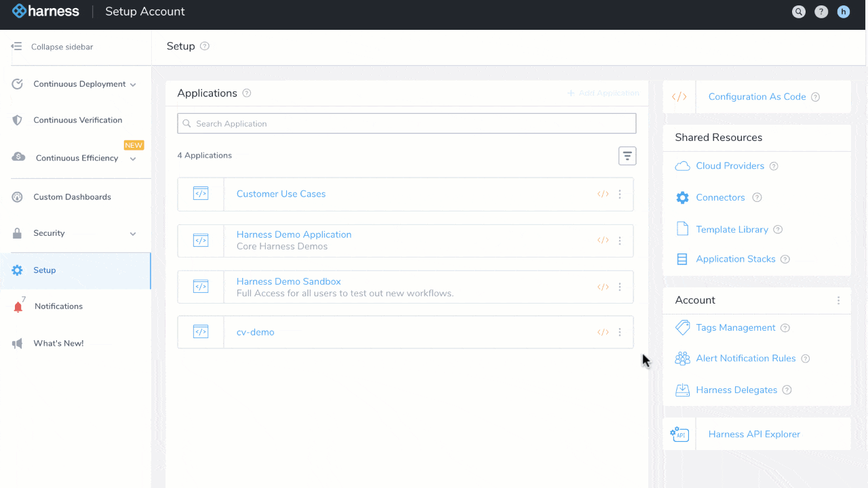Open YAML code icon for cv-demo

(603, 332)
